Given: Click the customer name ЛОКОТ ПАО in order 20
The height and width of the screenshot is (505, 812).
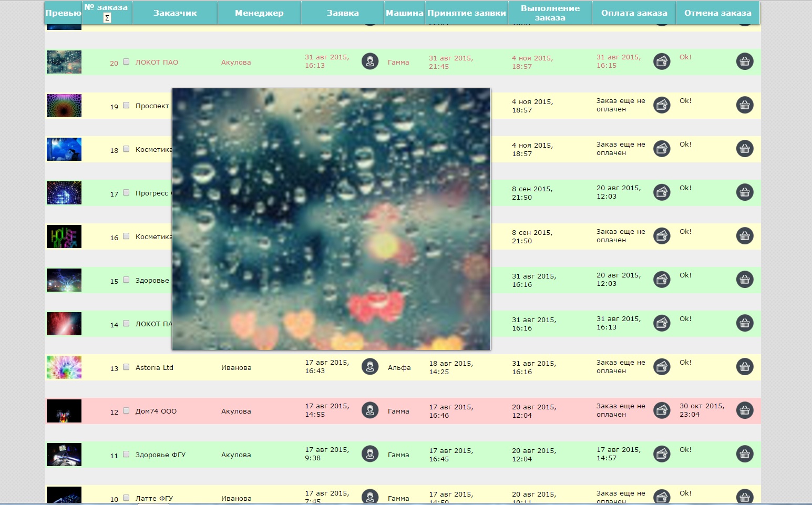Looking at the screenshot, I should tap(157, 62).
